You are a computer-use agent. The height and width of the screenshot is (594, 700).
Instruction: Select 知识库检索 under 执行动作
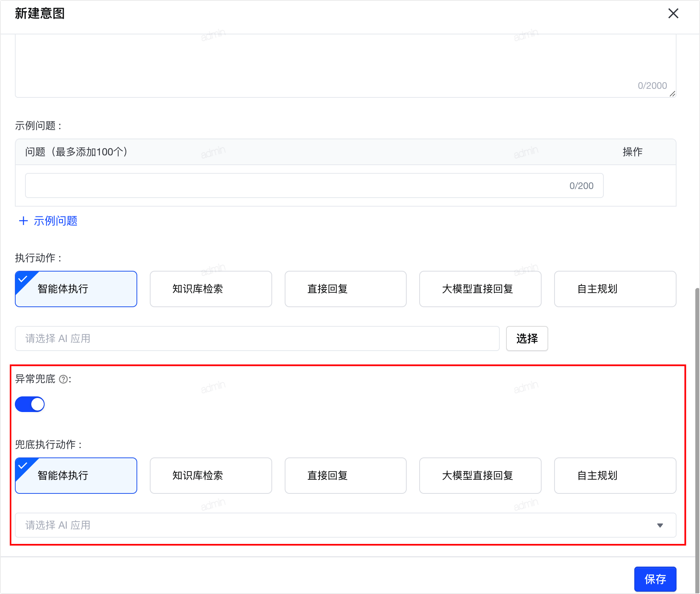coord(211,289)
